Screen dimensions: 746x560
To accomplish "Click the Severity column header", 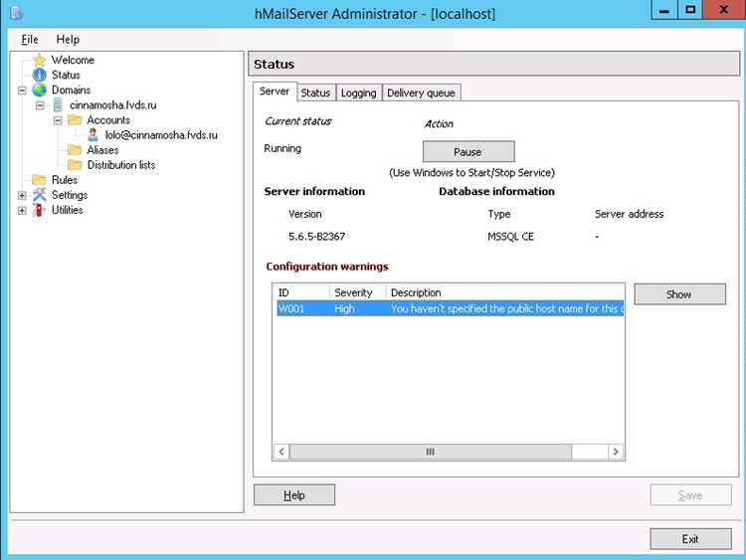I will click(357, 292).
